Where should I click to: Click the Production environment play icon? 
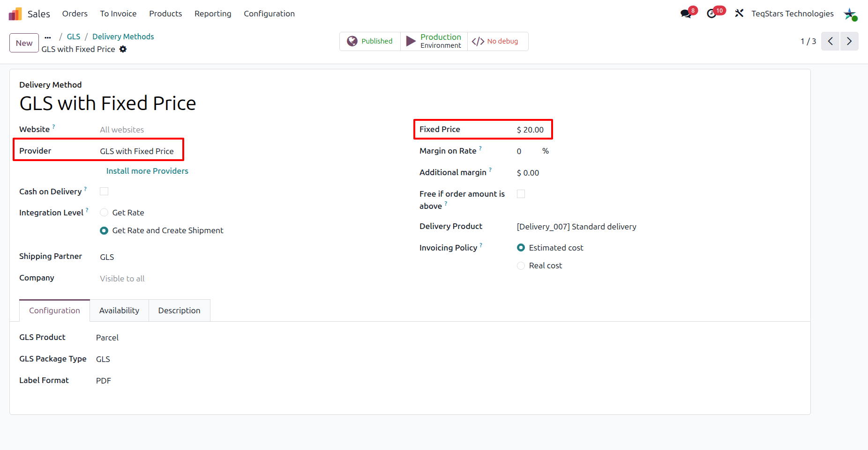tap(411, 41)
